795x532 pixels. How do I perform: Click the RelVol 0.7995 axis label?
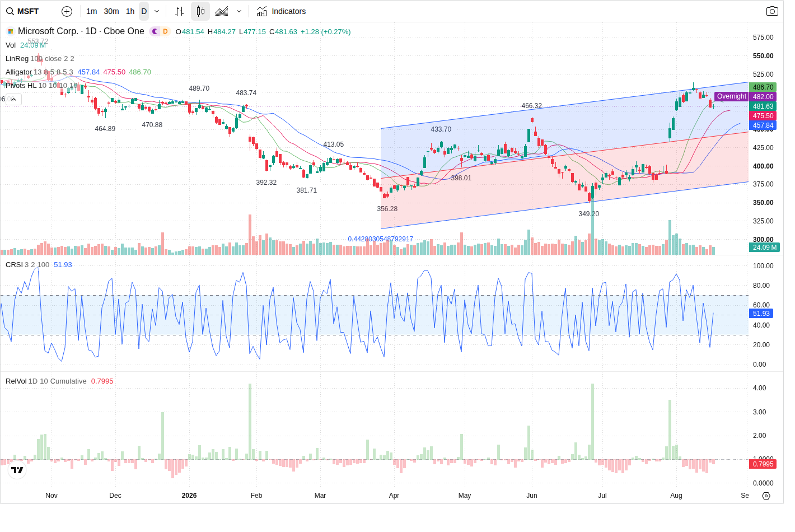(x=763, y=464)
